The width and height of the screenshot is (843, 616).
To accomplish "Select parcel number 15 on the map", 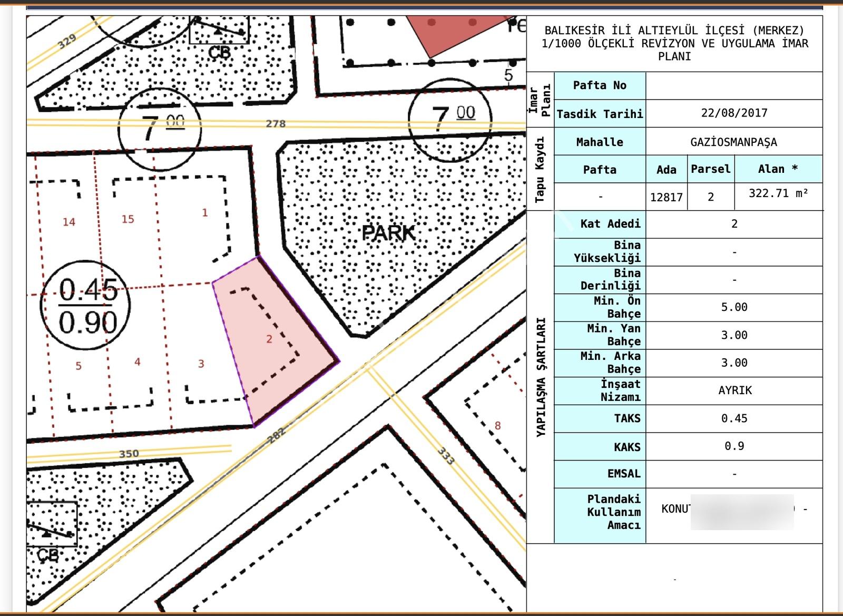I will pyautogui.click(x=128, y=219).
